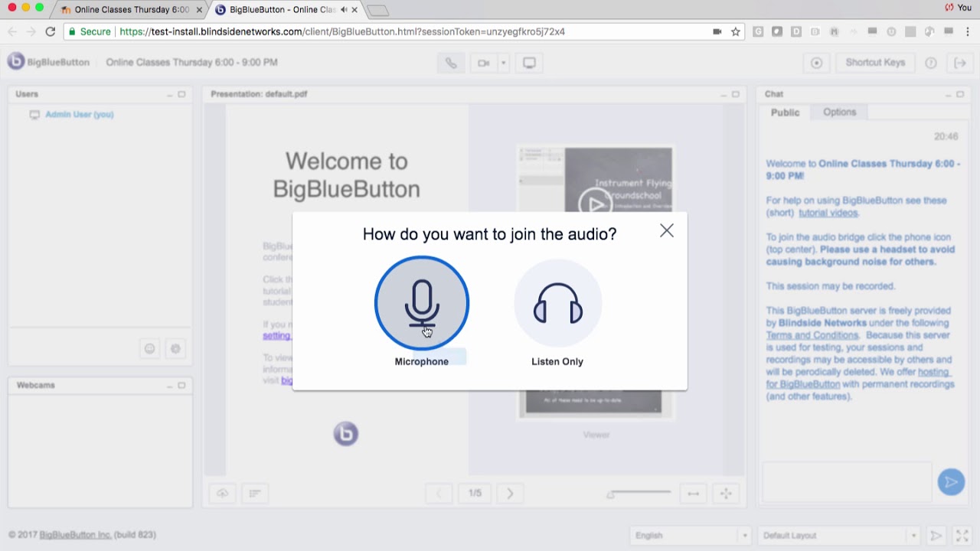
Task: Choose the Listen Only headphones option
Action: click(x=557, y=303)
